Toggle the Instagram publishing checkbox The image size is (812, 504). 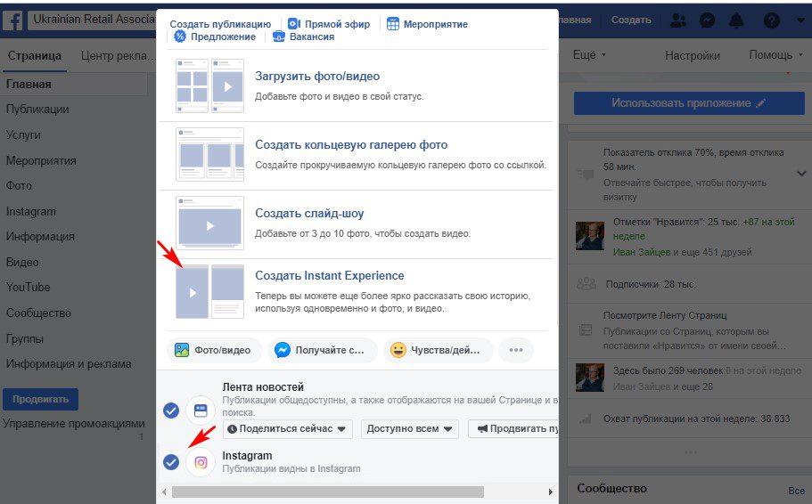click(x=171, y=462)
